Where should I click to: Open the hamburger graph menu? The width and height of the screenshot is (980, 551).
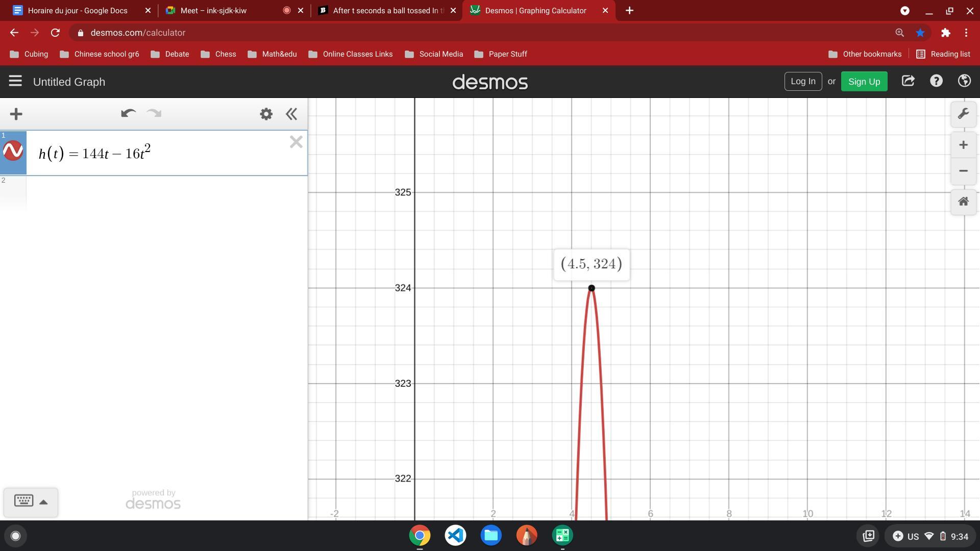(x=15, y=81)
